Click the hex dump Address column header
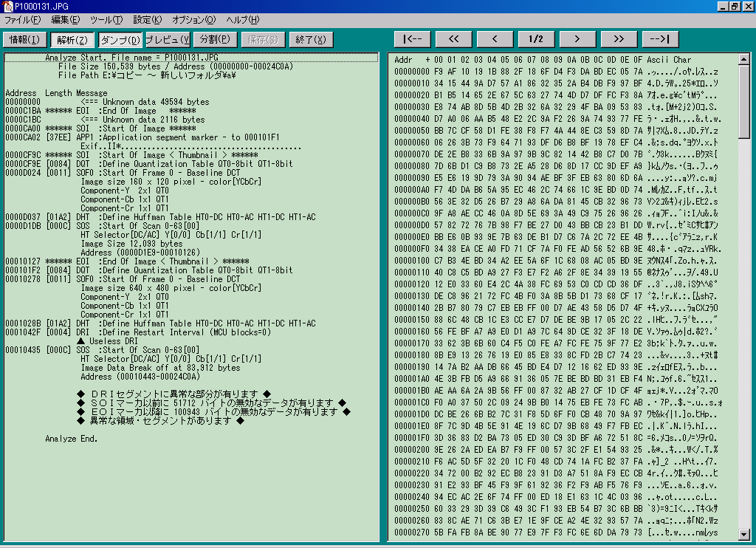The height and width of the screenshot is (548, 756). [403, 60]
